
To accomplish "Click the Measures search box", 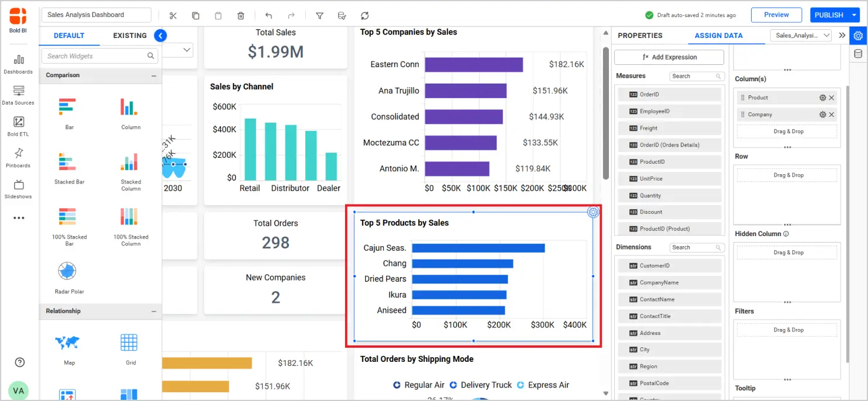I will [x=697, y=76].
